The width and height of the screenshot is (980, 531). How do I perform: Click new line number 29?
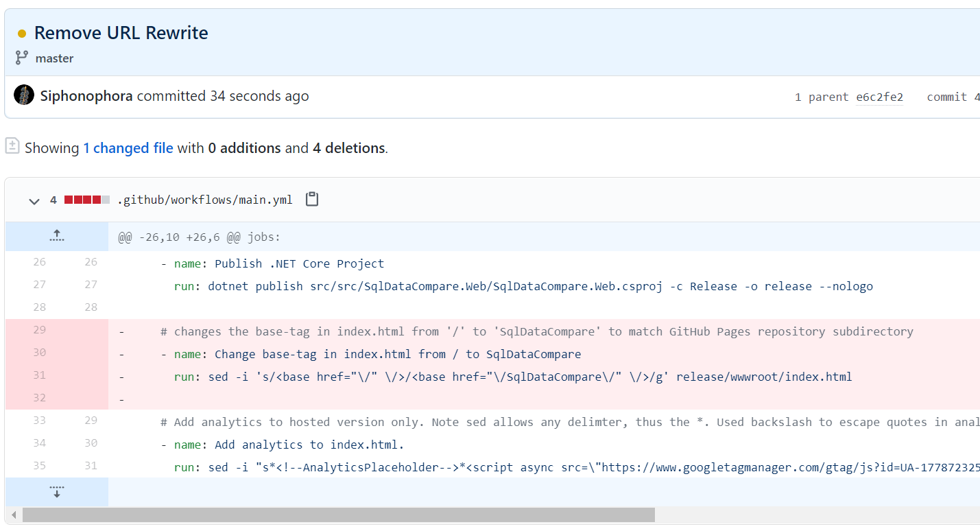pyautogui.click(x=91, y=421)
